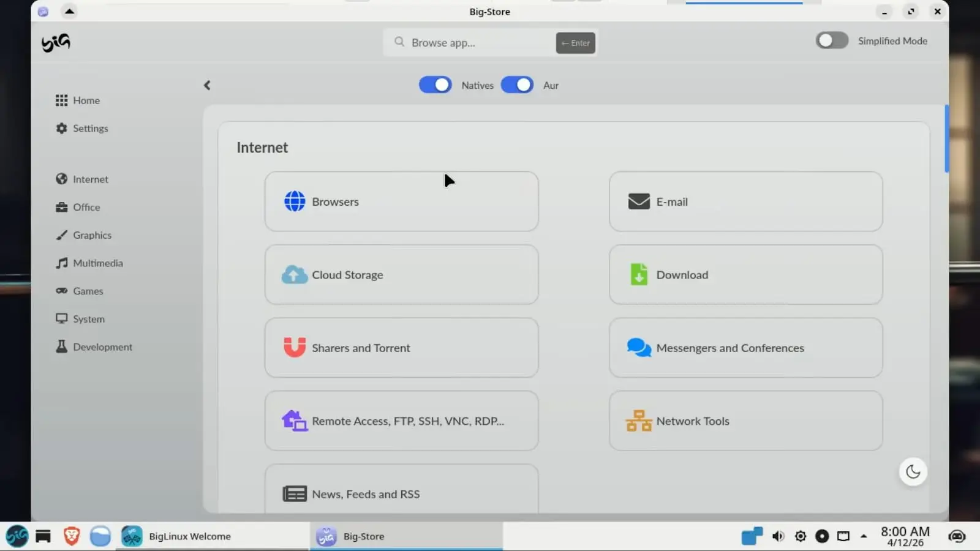Click the envelope E-mail icon

coord(639,201)
